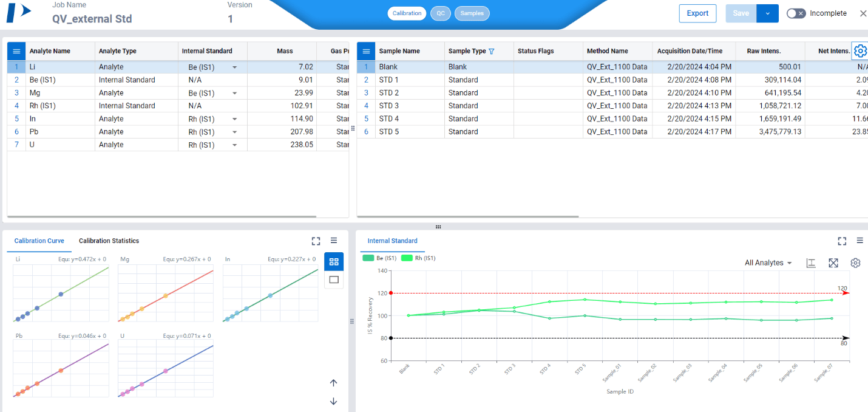Click the axis scale icon in Internal Standard panel
The width and height of the screenshot is (868, 412).
click(811, 263)
